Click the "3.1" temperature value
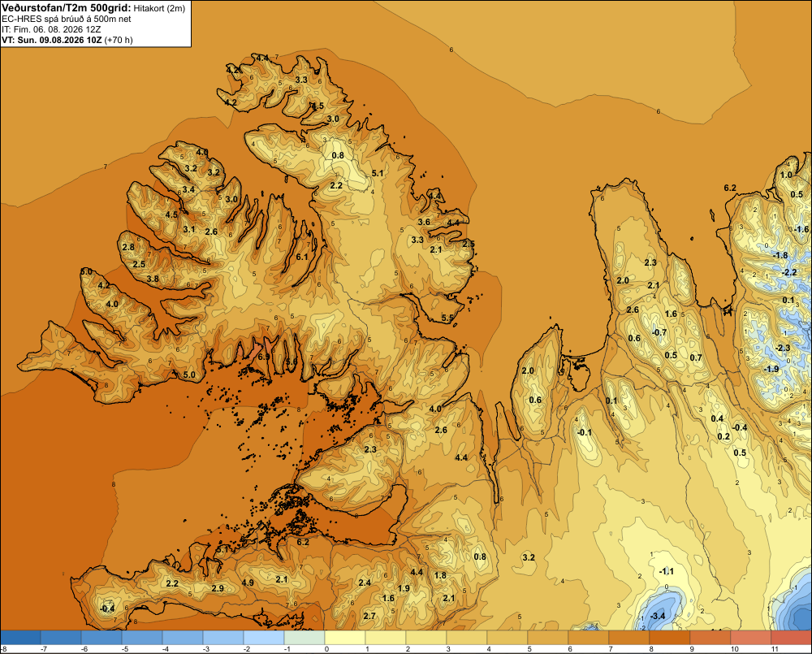Image resolution: width=812 pixels, height=654 pixels. pyautogui.click(x=189, y=230)
